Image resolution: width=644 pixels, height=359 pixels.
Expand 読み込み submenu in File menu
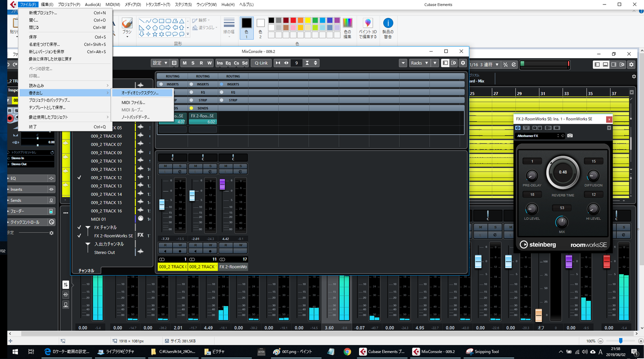(x=65, y=86)
